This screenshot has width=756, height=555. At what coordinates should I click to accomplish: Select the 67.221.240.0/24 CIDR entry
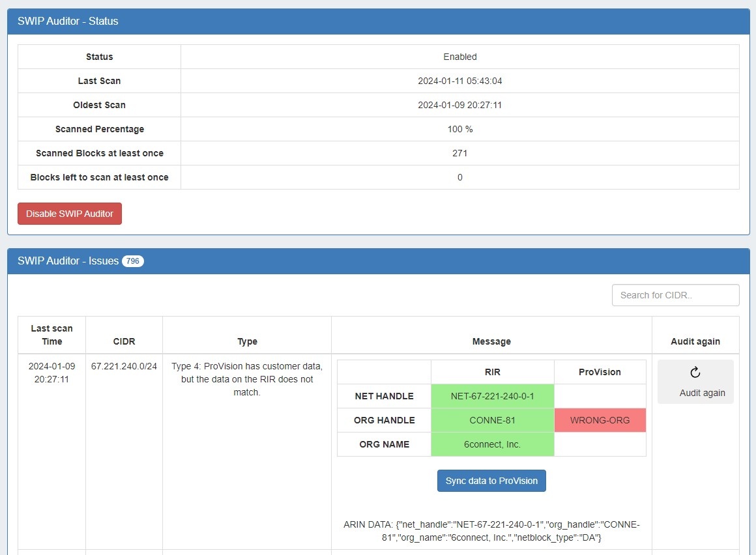pos(124,366)
